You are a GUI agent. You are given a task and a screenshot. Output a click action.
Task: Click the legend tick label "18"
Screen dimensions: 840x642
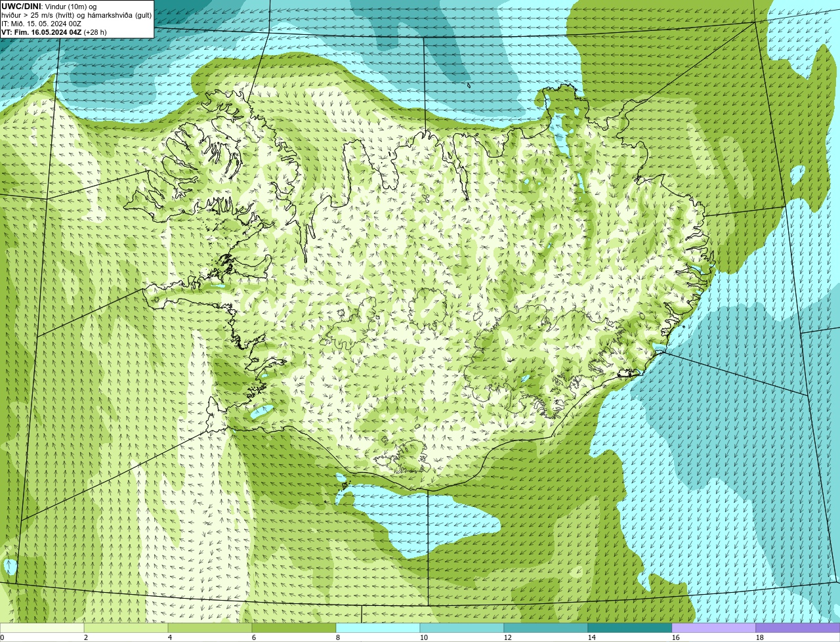click(760, 637)
